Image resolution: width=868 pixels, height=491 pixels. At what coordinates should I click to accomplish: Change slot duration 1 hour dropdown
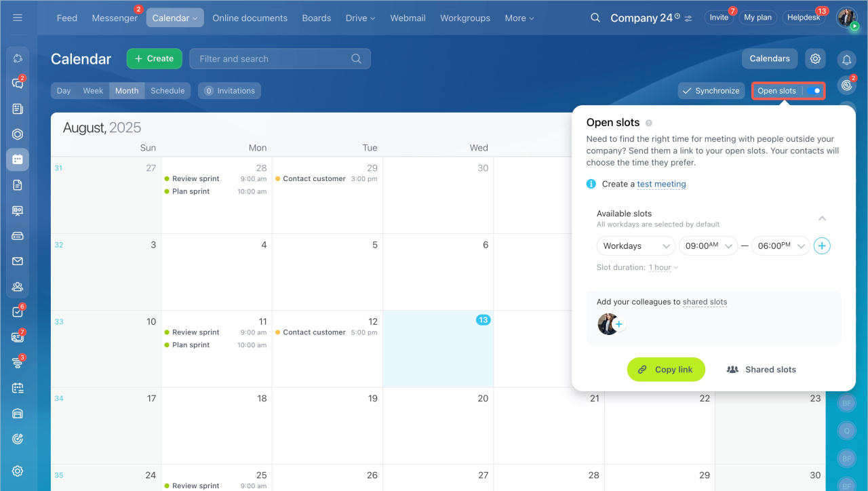pos(663,267)
